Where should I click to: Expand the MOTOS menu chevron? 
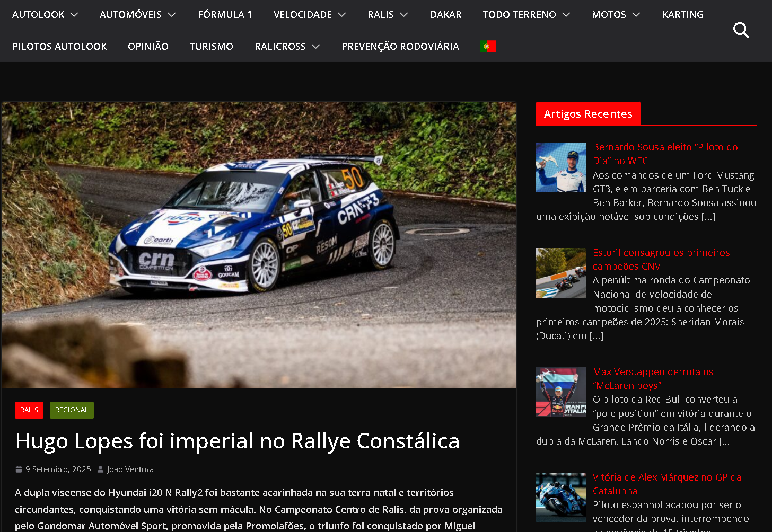pyautogui.click(x=636, y=15)
